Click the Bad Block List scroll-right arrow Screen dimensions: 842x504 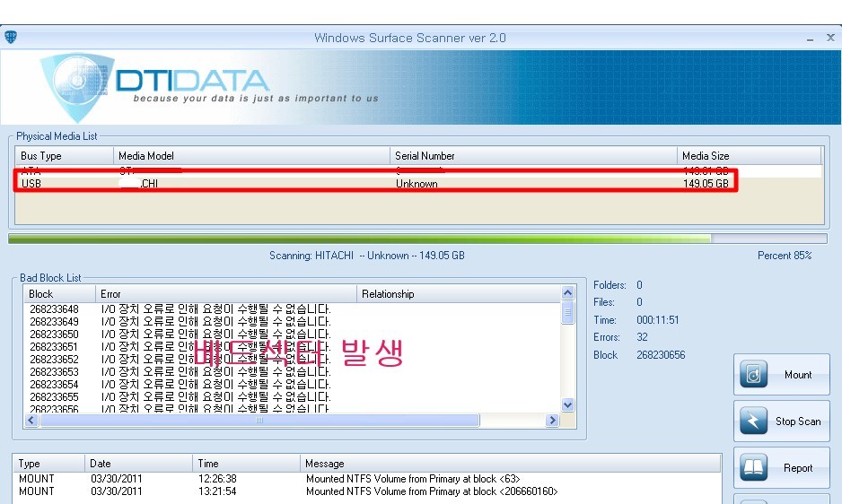[x=553, y=421]
